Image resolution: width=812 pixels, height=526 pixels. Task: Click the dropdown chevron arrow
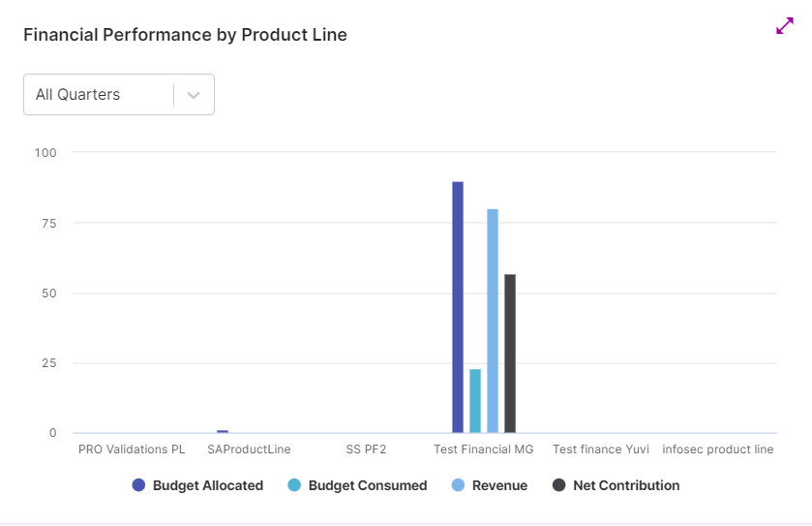[x=194, y=95]
